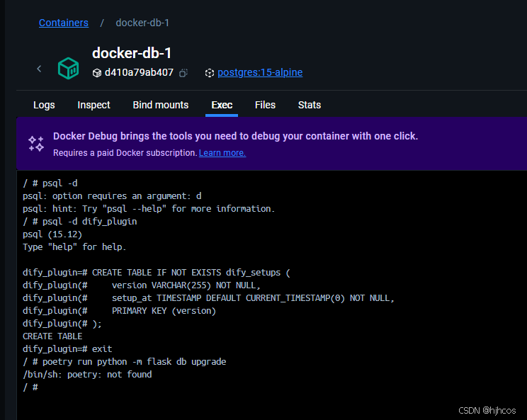Screen dimensions: 527x420
Task: Select the Exec tab
Action: 222,105
